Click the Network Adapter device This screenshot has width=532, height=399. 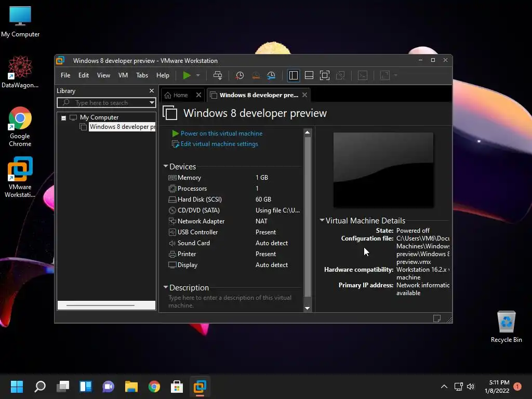[234, 221]
